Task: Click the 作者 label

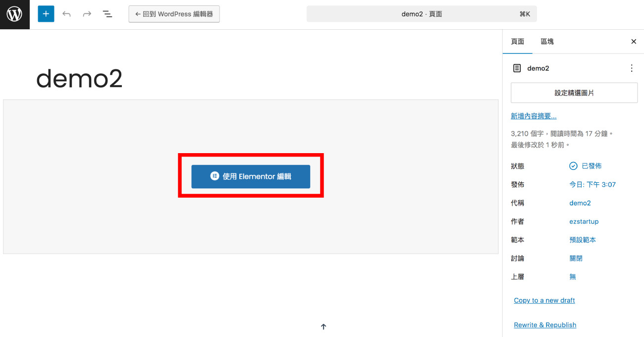Action: pyautogui.click(x=517, y=222)
